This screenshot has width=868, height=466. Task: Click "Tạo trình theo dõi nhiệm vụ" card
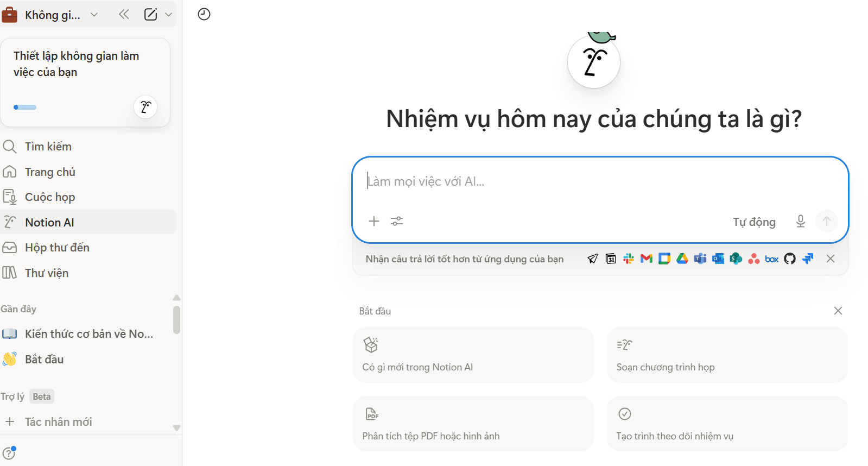(727, 424)
